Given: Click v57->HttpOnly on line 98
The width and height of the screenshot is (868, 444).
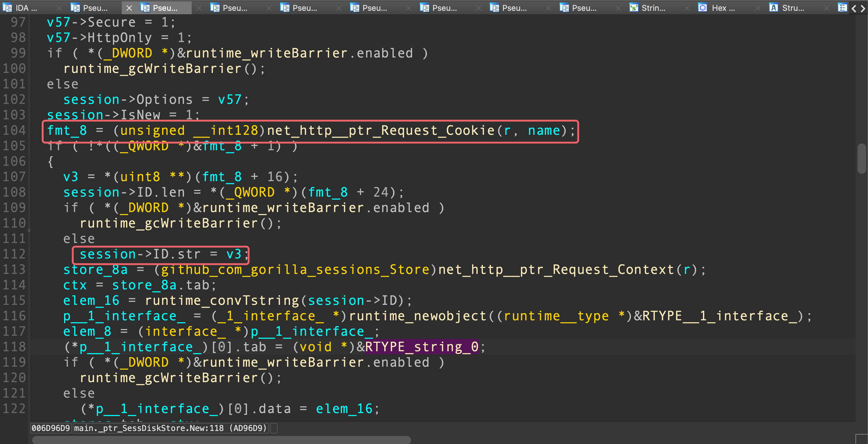Looking at the screenshot, I should point(100,38).
